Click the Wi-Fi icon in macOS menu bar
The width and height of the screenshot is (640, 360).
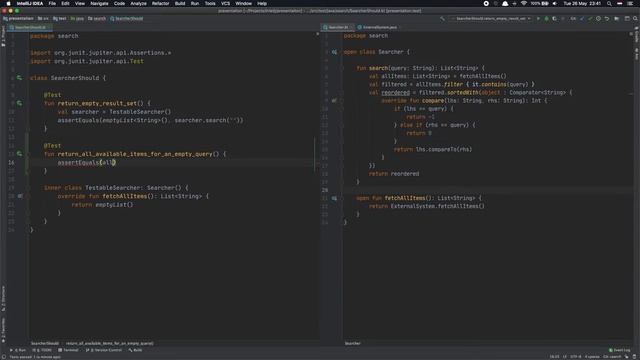point(524,3)
